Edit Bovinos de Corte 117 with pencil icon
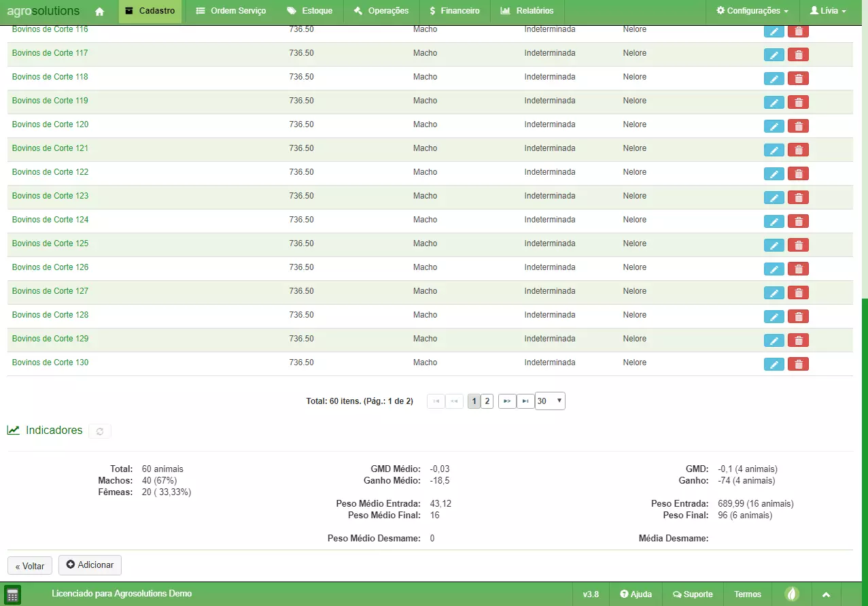The height and width of the screenshot is (606, 868). (774, 55)
